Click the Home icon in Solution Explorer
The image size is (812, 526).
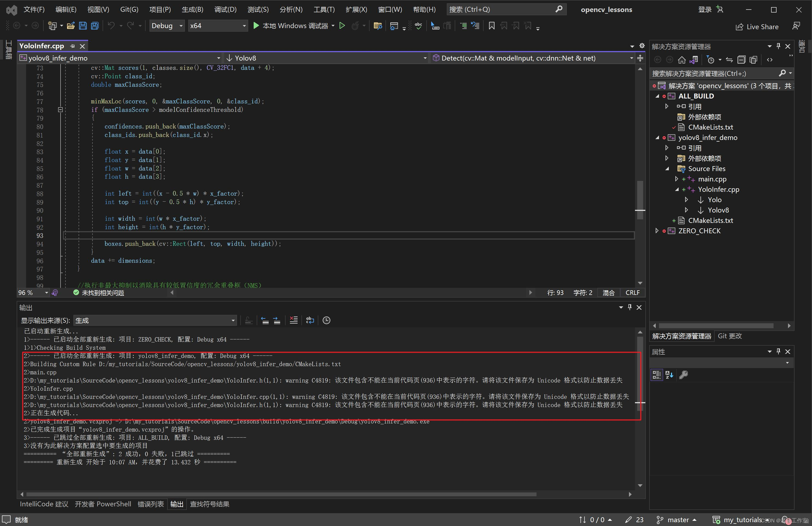pos(681,60)
